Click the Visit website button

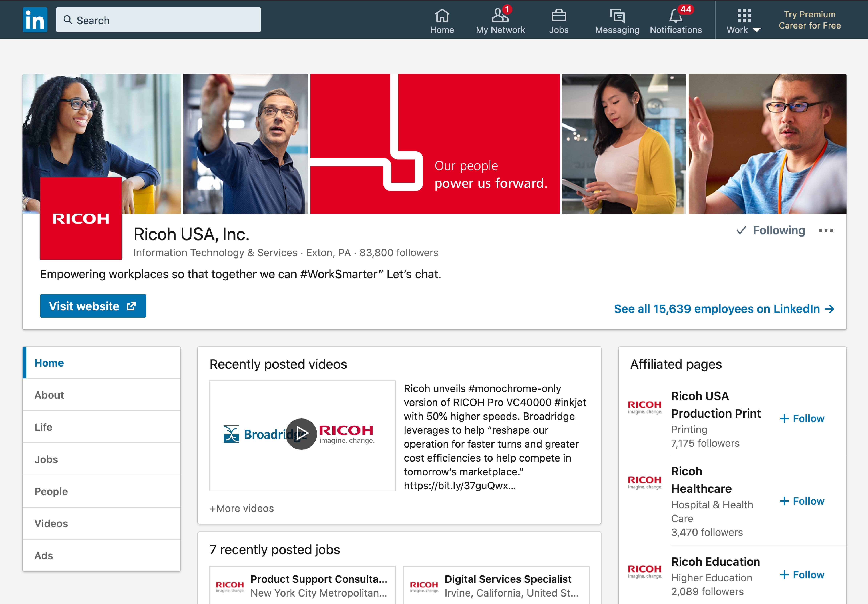click(93, 306)
